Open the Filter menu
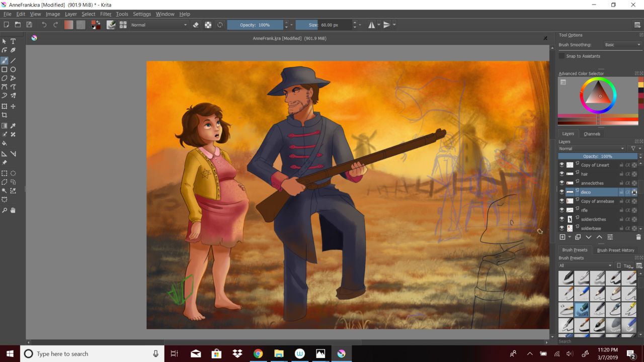This screenshot has width=644, height=362. tap(106, 14)
